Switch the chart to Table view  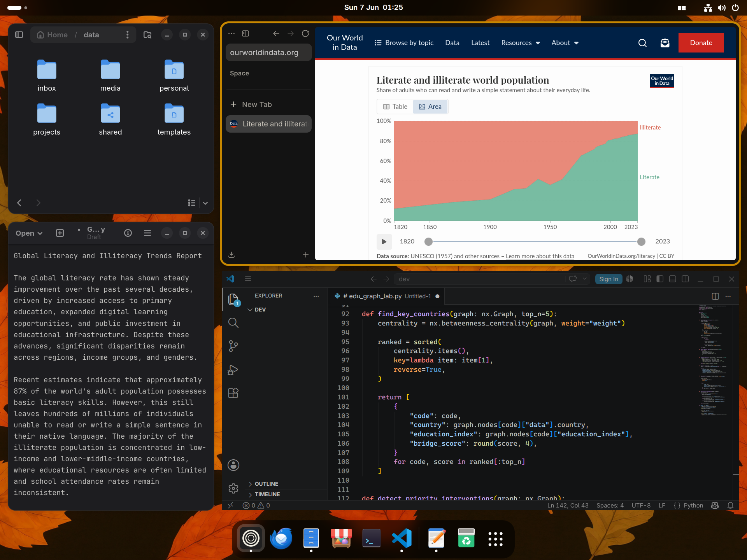395,107
